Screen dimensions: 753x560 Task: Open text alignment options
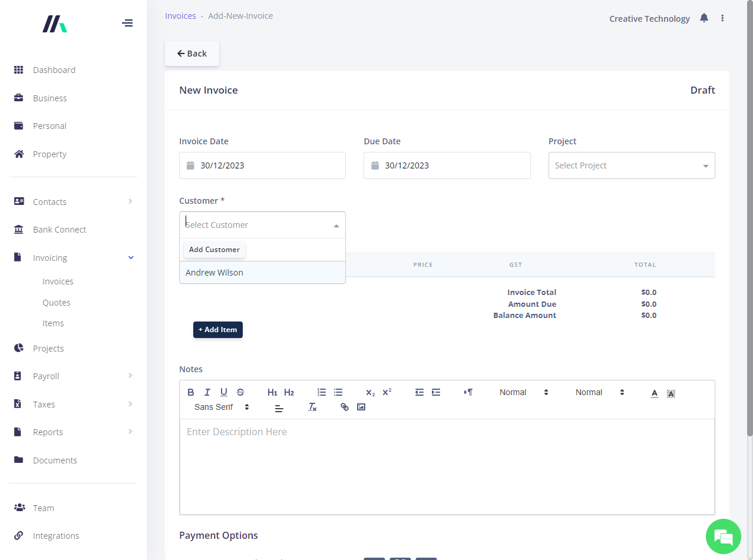(279, 407)
